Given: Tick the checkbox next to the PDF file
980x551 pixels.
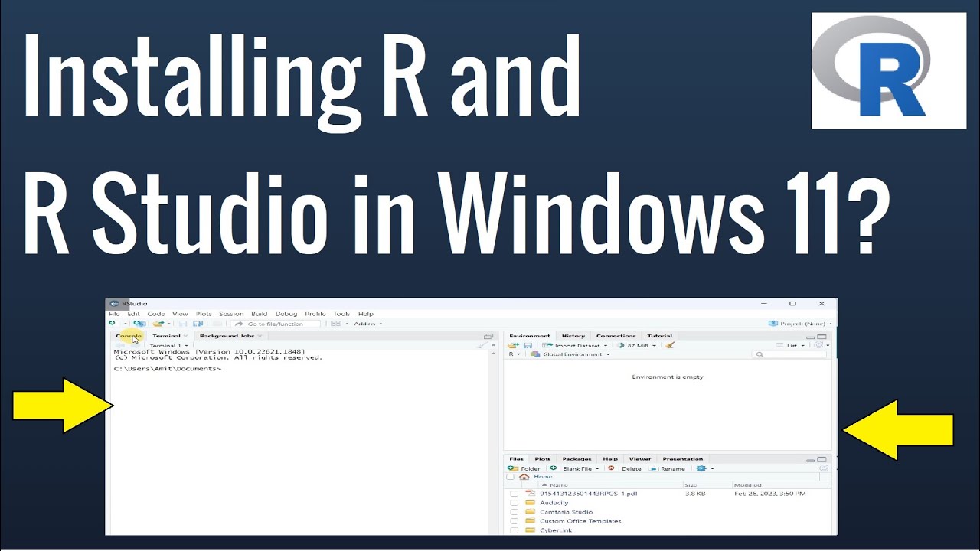Looking at the screenshot, I should click(x=514, y=494).
